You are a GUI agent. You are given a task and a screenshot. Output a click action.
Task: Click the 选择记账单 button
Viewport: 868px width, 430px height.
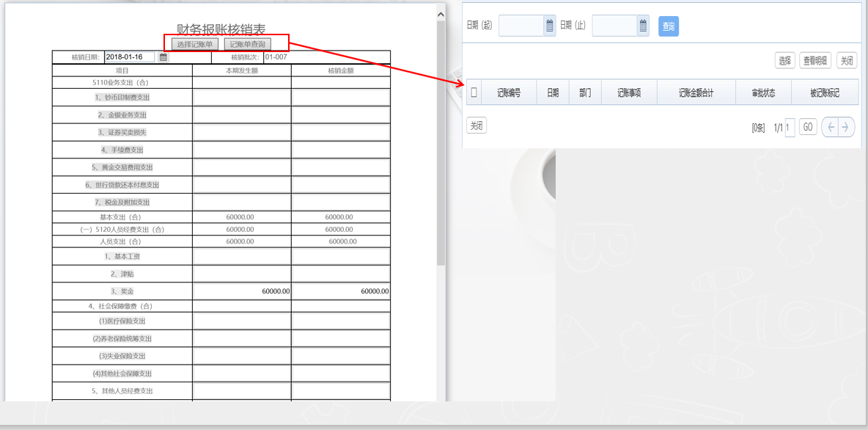tap(195, 44)
